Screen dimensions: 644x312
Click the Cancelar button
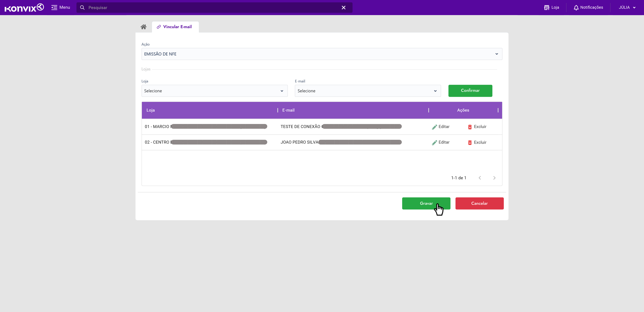(479, 203)
